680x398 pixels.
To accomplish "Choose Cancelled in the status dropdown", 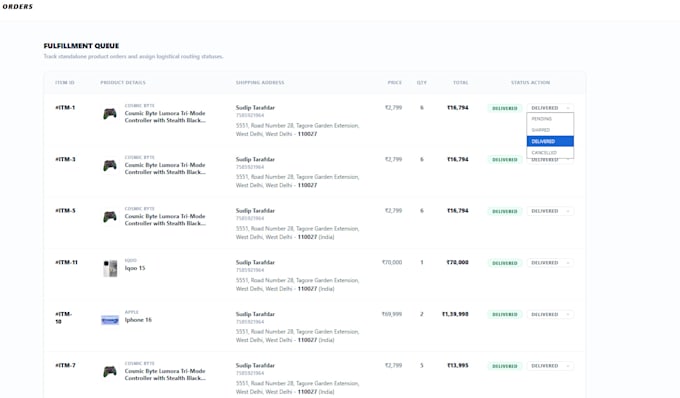I will click(x=550, y=153).
